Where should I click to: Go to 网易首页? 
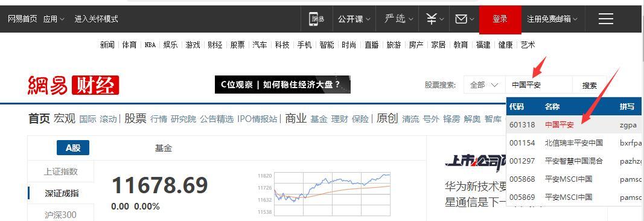point(22,19)
